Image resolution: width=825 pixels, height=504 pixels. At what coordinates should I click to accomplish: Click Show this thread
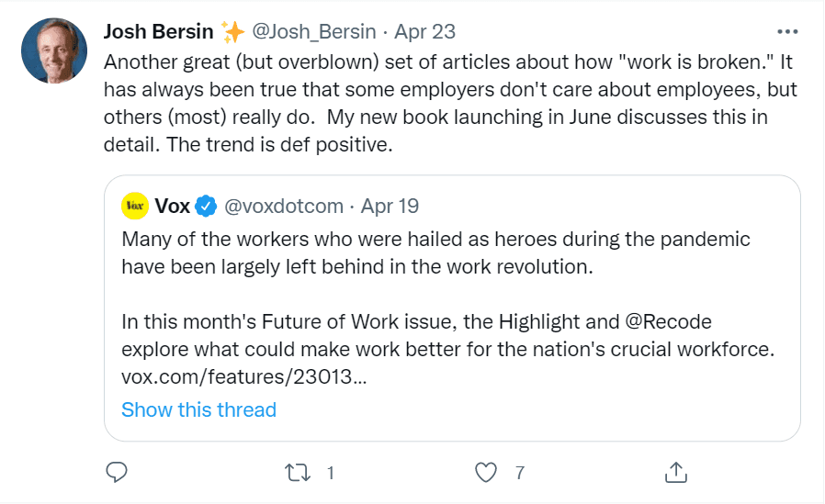click(198, 409)
